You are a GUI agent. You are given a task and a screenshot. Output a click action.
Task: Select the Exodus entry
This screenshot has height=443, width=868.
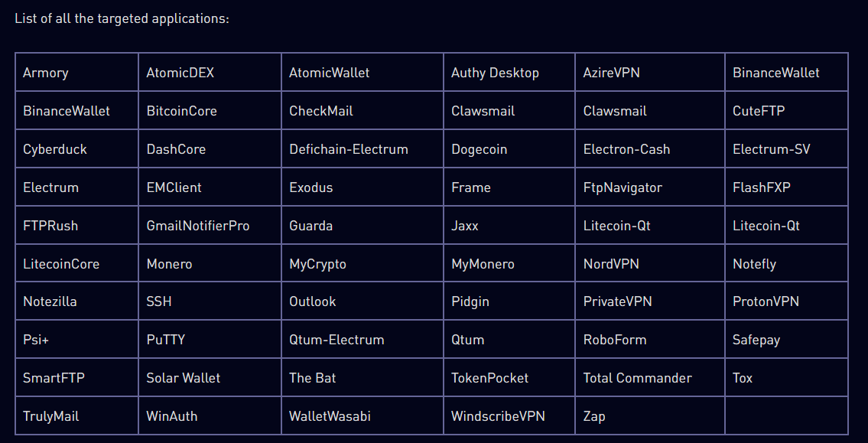pyautogui.click(x=362, y=187)
